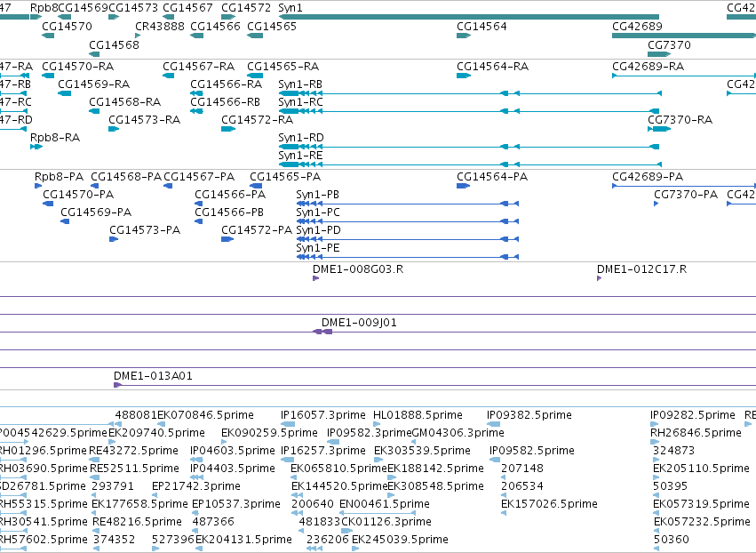Screen dimensions: 756x553
Task: Click EST IP04603.5prime
Action: 196,460
